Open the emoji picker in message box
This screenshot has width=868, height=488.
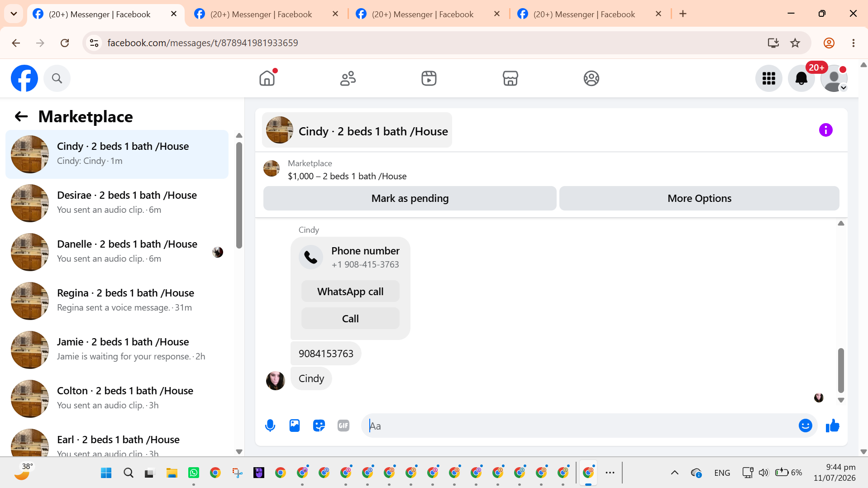[x=806, y=426]
